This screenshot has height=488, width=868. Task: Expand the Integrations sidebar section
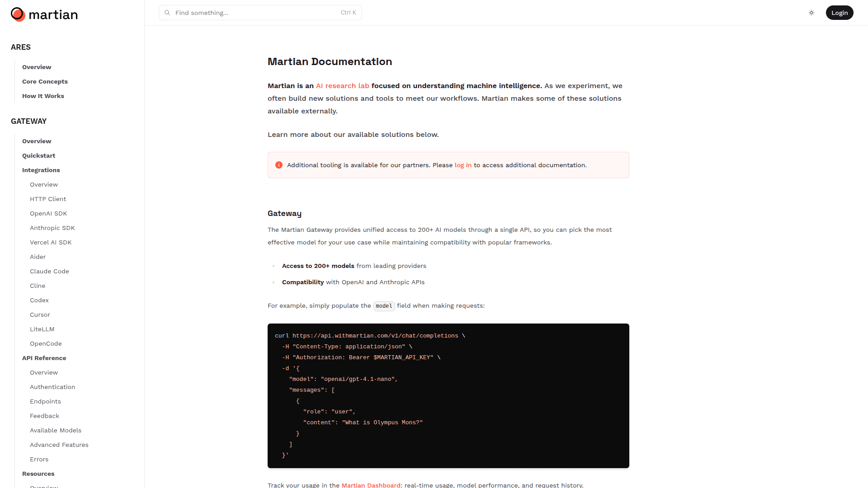pyautogui.click(x=41, y=170)
